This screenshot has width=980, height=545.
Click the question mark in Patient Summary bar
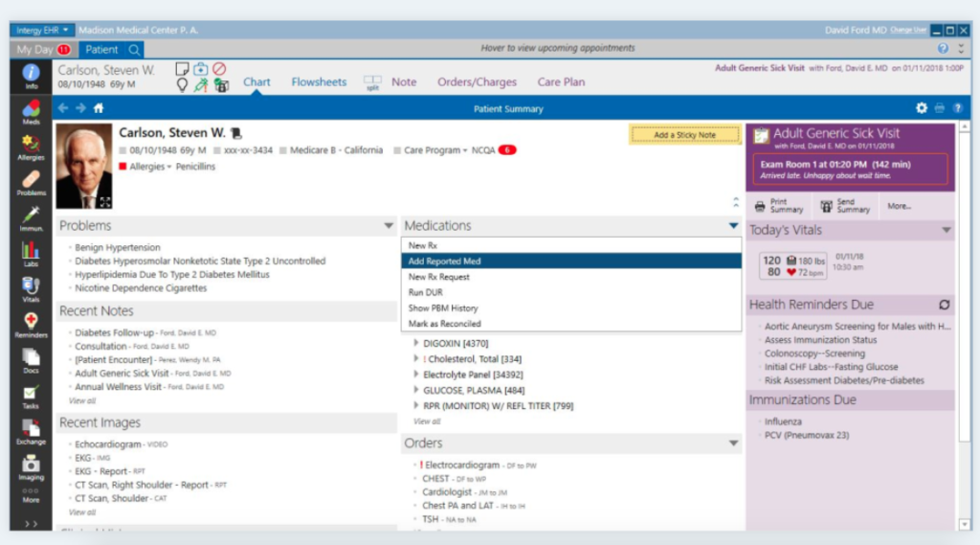click(957, 108)
